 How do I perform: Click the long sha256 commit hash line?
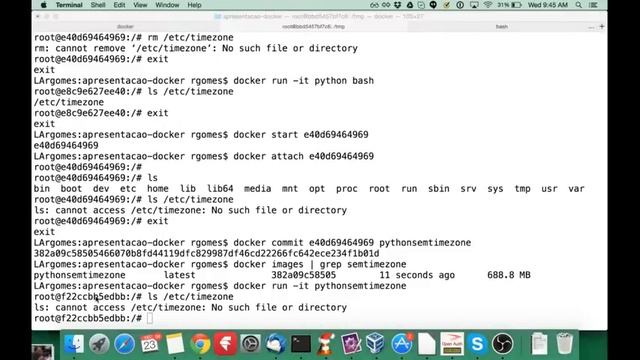pyautogui.click(x=206, y=253)
